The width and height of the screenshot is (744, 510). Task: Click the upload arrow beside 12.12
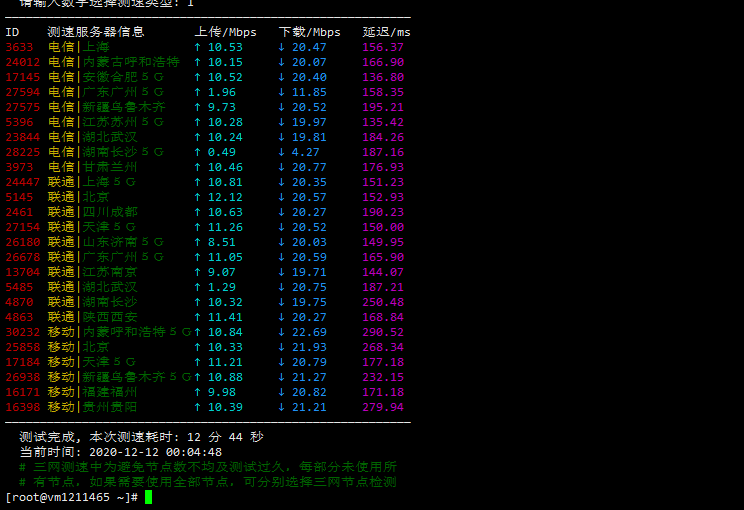(x=197, y=197)
